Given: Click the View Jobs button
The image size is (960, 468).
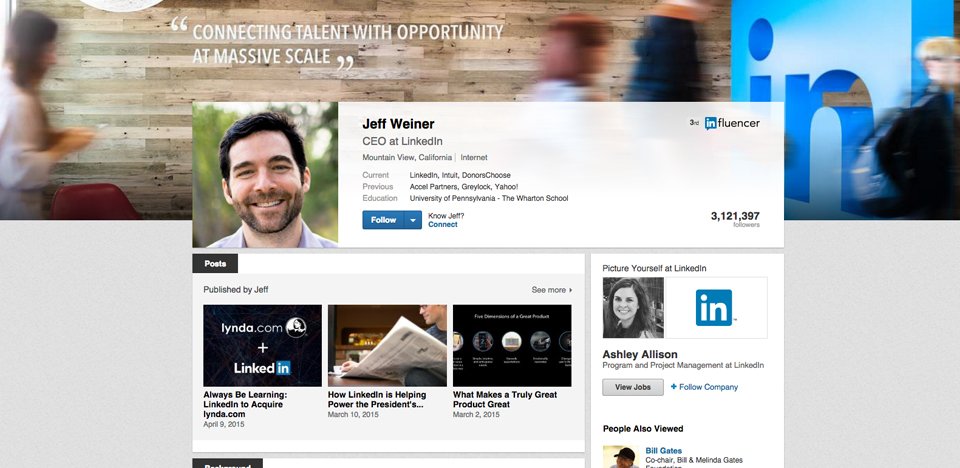Looking at the screenshot, I should 633,387.
